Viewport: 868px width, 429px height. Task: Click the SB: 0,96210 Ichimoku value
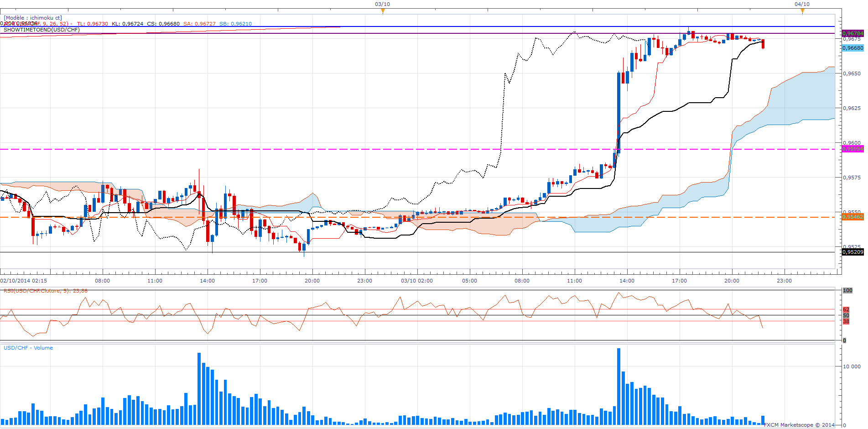click(x=235, y=24)
